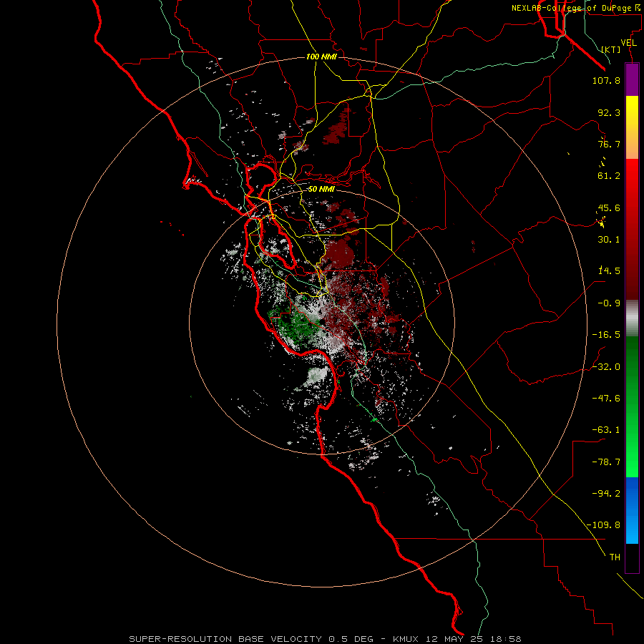The image size is (644, 644).
Task: Pick the yellow segment of velocity color bar
Action: point(632,127)
